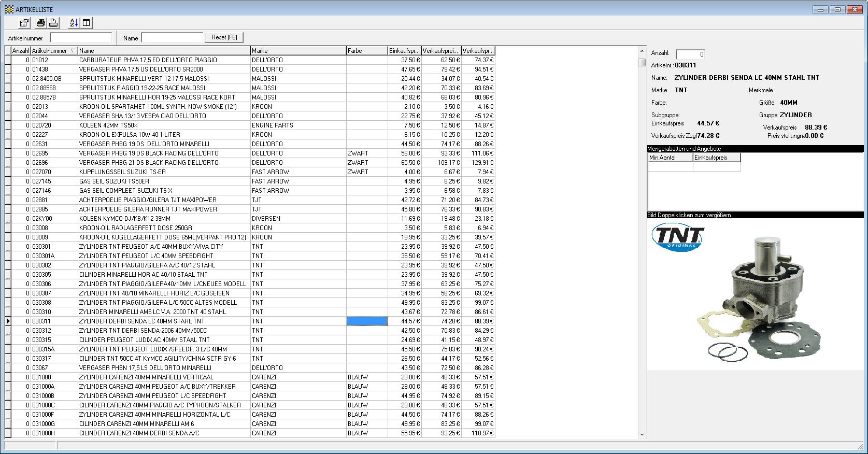The width and height of the screenshot is (868, 454).
Task: Click the TNT cylinder product image
Action: 755,294
